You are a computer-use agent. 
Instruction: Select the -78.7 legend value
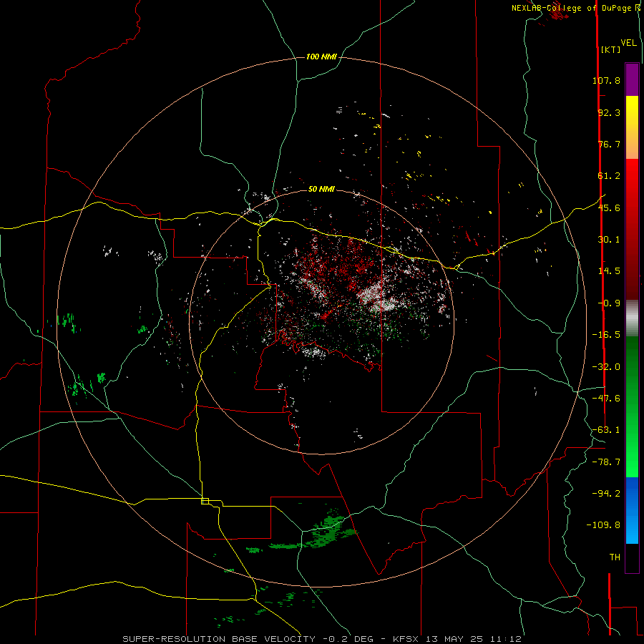coord(606,462)
